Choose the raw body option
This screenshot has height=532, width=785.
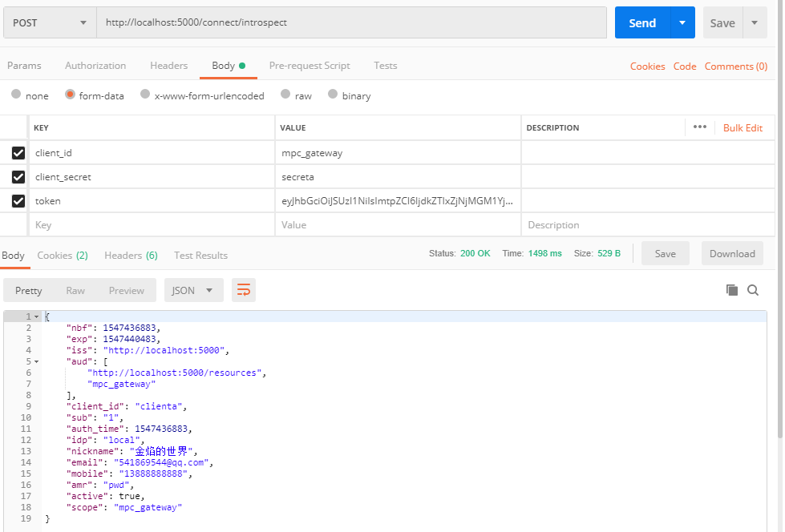285,95
